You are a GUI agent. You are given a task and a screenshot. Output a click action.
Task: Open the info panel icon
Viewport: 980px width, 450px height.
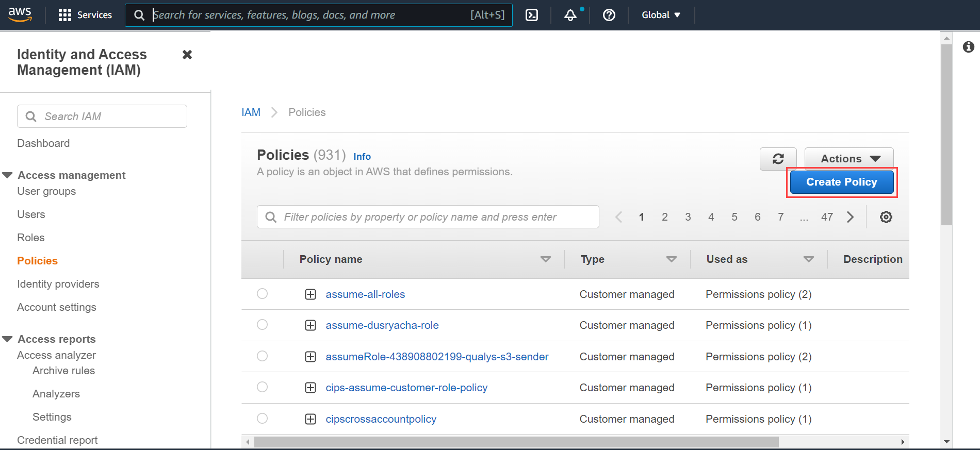[x=969, y=47]
